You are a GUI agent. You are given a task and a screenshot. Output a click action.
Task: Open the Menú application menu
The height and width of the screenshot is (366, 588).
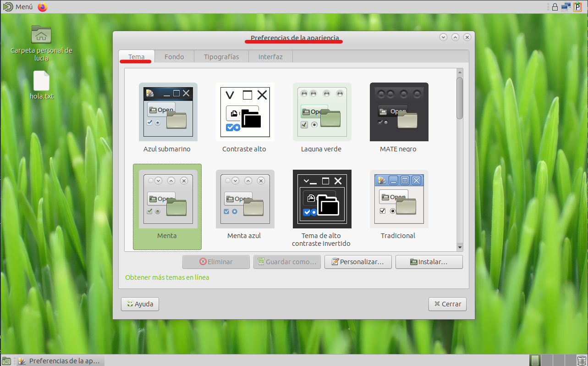coord(17,7)
